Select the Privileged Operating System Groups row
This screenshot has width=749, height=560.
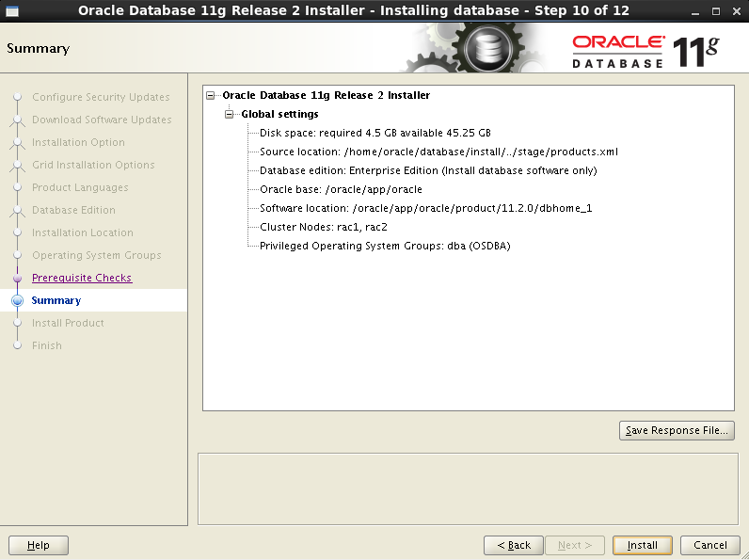[385, 246]
